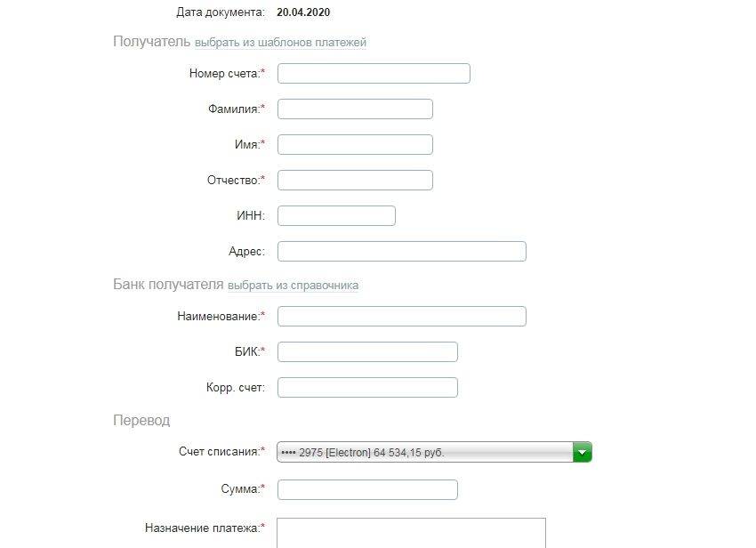The height and width of the screenshot is (548, 756).
Task: Click the Получатель section heading
Action: (151, 42)
